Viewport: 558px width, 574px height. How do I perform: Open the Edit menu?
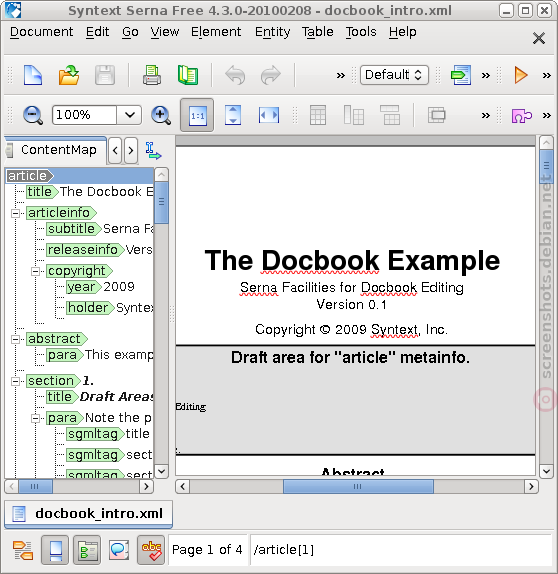click(97, 32)
